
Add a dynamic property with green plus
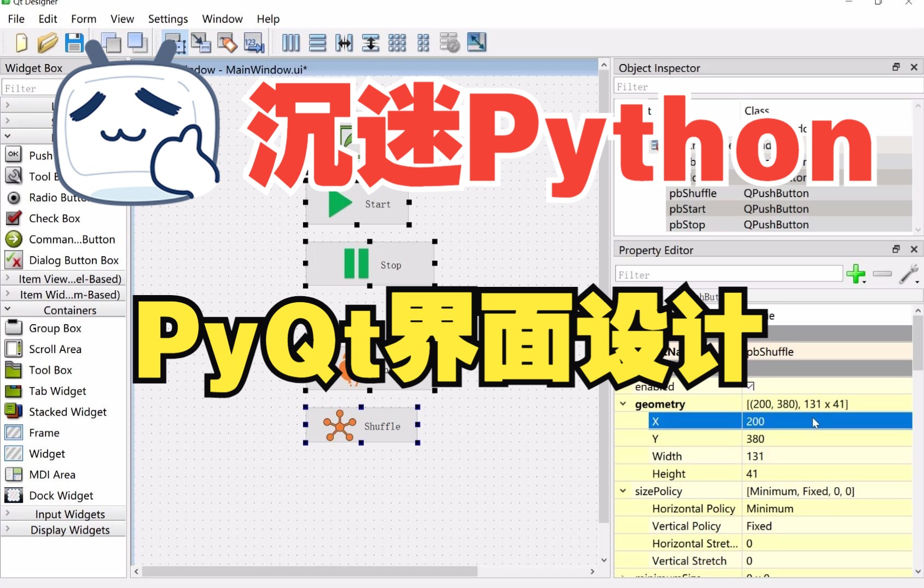(856, 274)
